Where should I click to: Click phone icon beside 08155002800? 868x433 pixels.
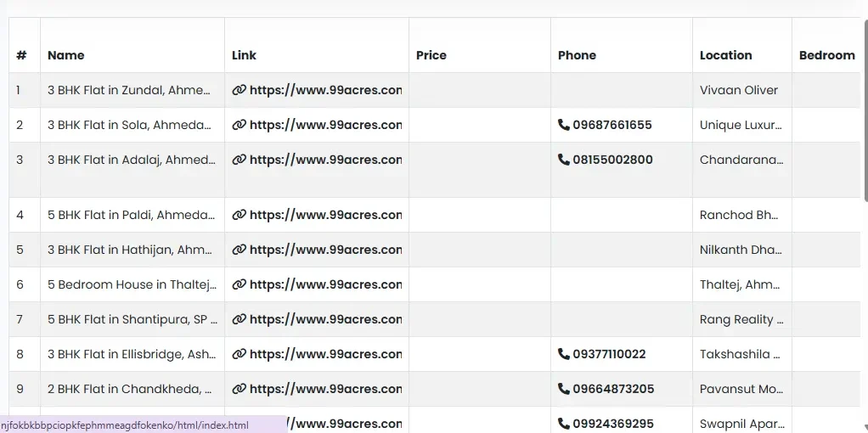coord(564,160)
